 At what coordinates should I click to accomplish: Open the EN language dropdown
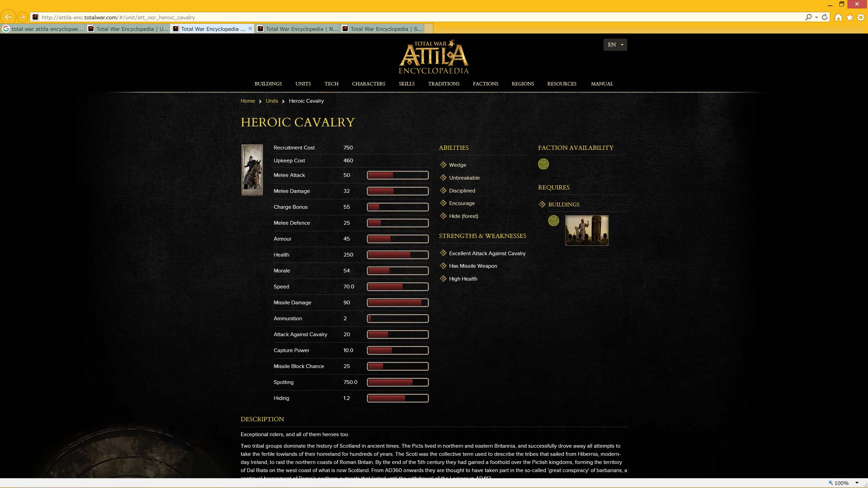point(615,45)
